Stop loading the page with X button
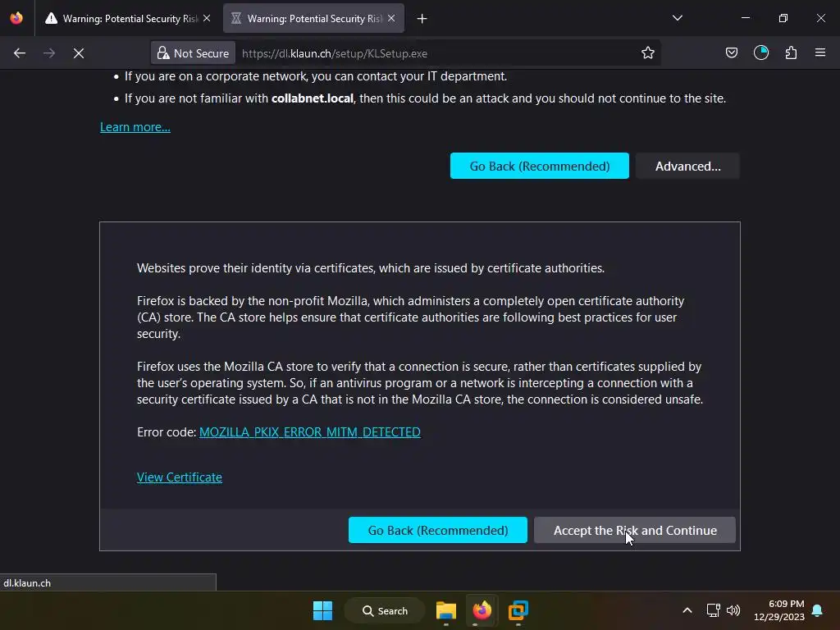 [x=79, y=53]
